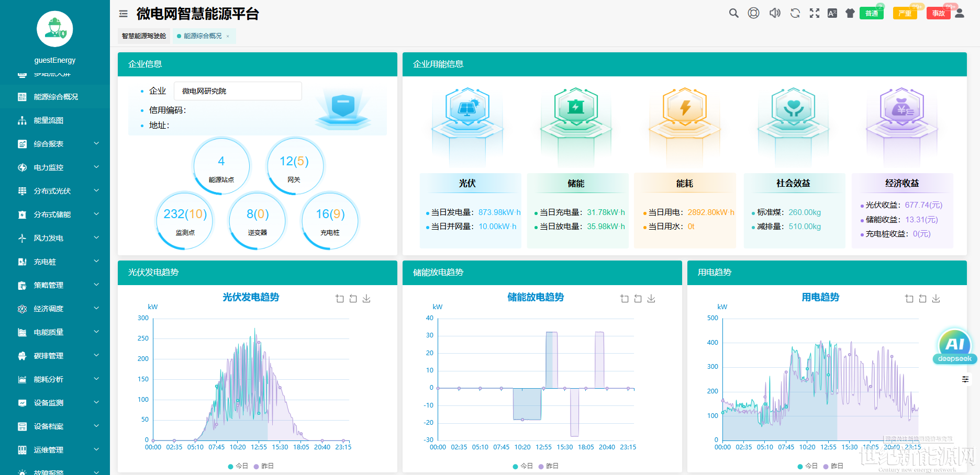This screenshot has width=980, height=475.
Task: Click the settings slider icon below AI bubble
Action: 965,379
